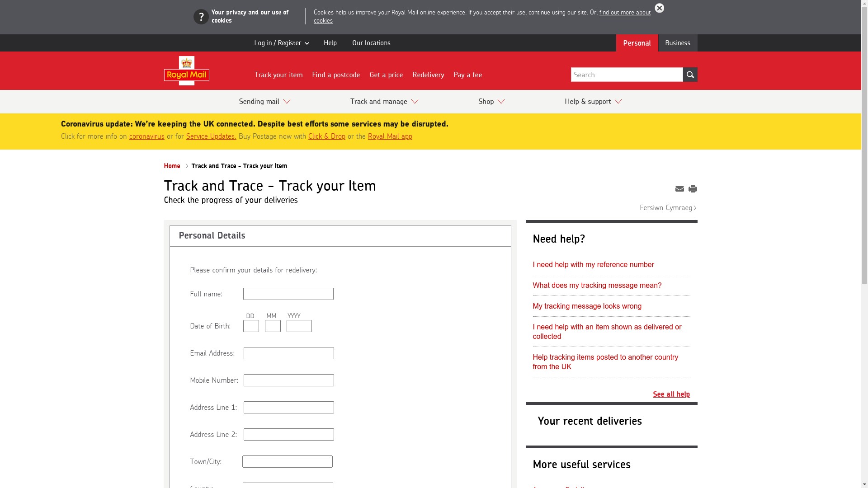
Task: Click the email/envelope share icon
Action: pos(679,189)
